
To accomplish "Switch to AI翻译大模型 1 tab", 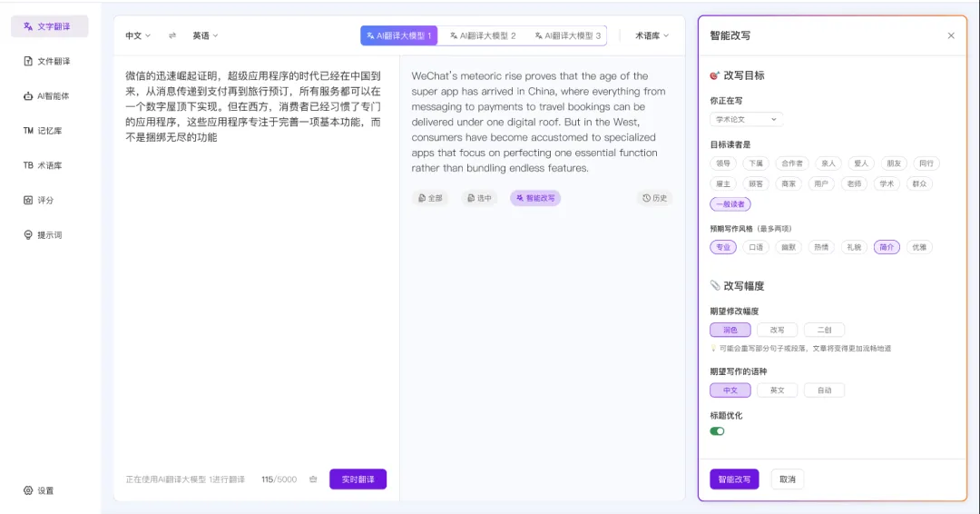I will tap(398, 35).
